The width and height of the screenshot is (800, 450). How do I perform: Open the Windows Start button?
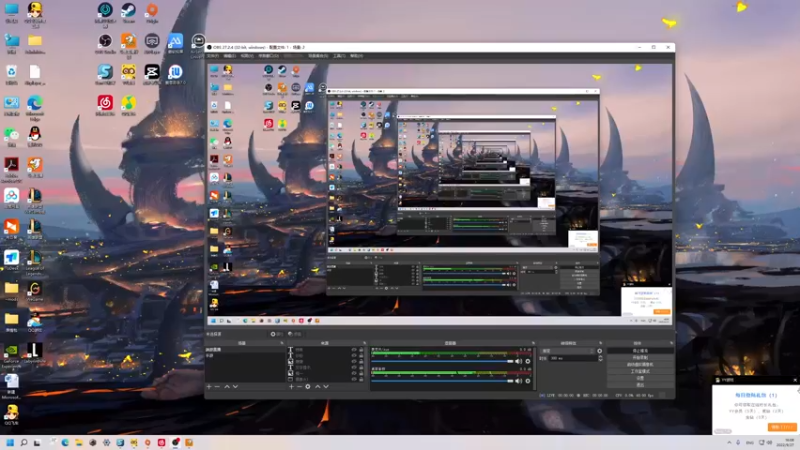tap(10, 442)
